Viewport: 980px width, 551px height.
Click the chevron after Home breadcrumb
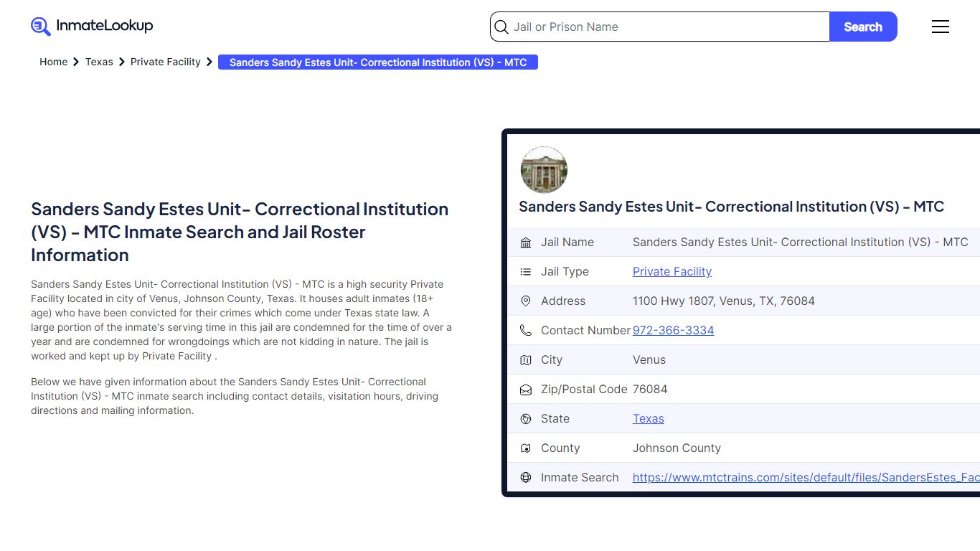[76, 62]
